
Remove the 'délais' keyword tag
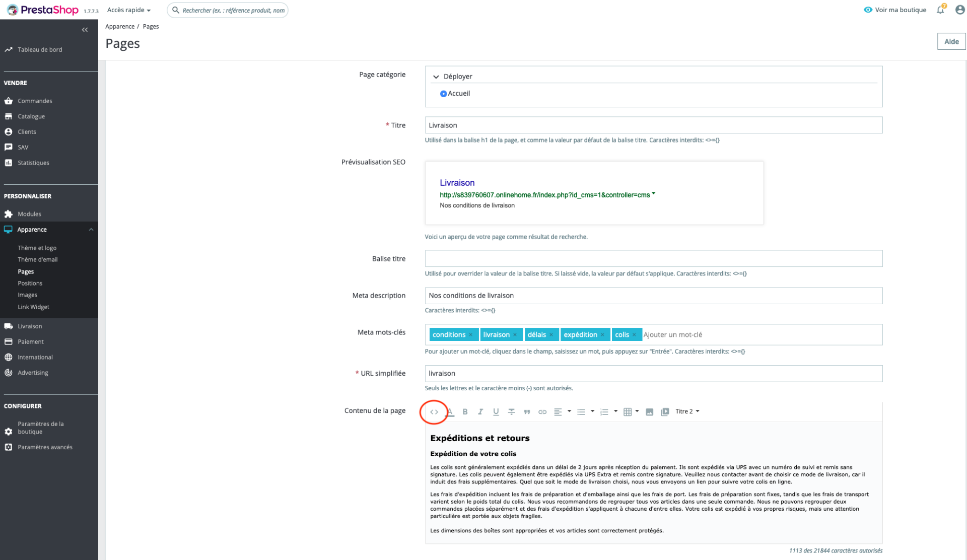point(551,335)
